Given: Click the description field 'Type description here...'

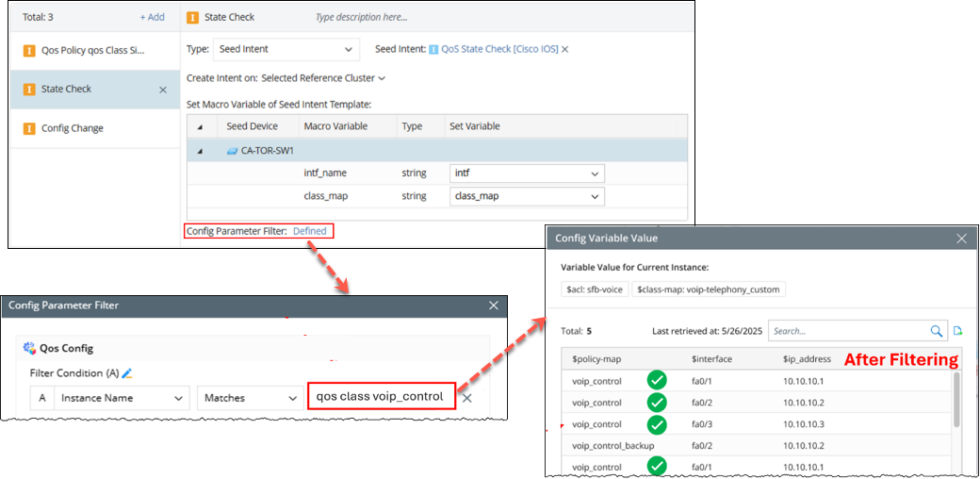Looking at the screenshot, I should (x=362, y=18).
